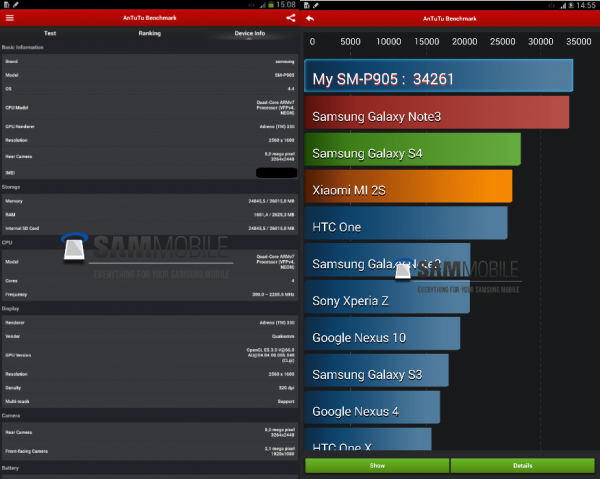This screenshot has height=479, width=600.
Task: Tap the back arrow in right AnTuTu screen
Action: [x=310, y=18]
